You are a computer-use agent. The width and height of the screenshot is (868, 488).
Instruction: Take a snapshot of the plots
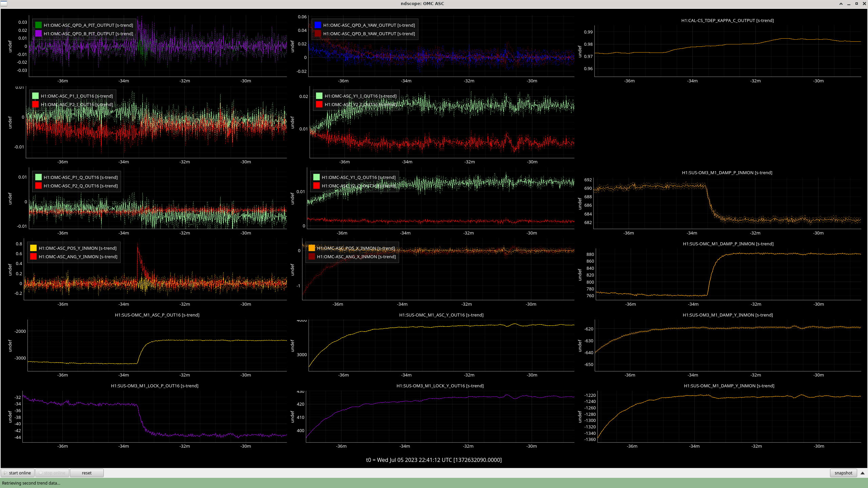click(x=843, y=473)
